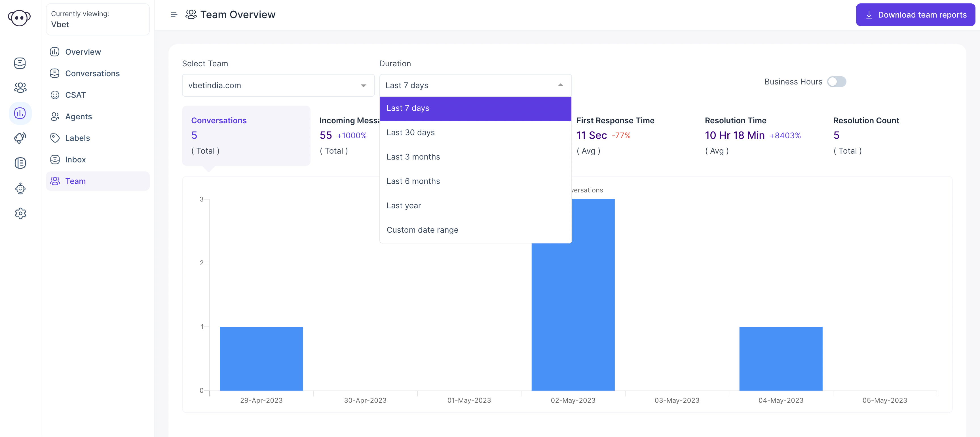Open the settings gear icon
The height and width of the screenshot is (437, 980).
click(x=20, y=213)
